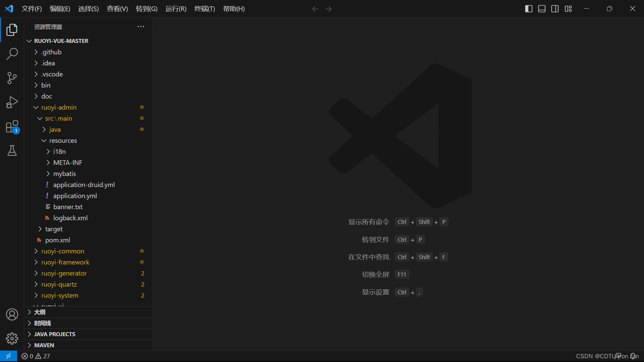Expand the ruoyi-common folder
The image size is (644, 362).
click(x=62, y=251)
